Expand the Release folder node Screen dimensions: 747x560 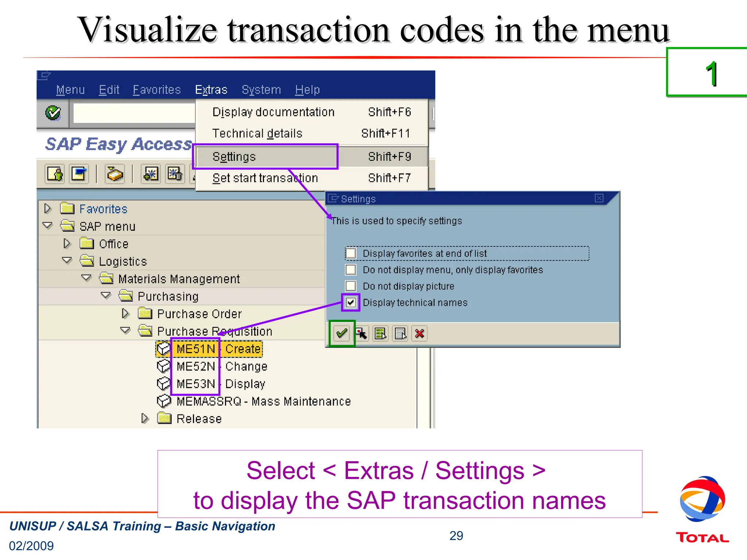tap(145, 419)
